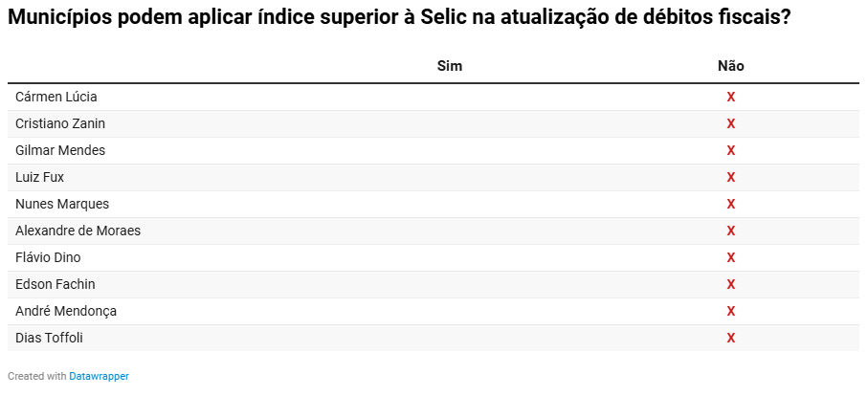Click the red X for André Mendonça
This screenshot has width=868, height=396.
pos(731,311)
